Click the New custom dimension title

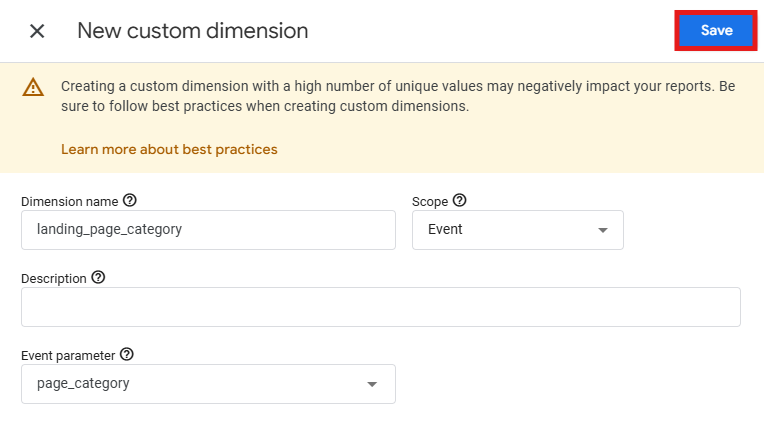pos(193,31)
